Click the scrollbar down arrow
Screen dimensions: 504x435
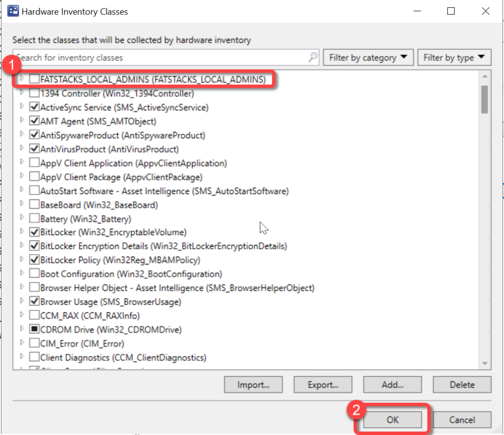pos(484,363)
